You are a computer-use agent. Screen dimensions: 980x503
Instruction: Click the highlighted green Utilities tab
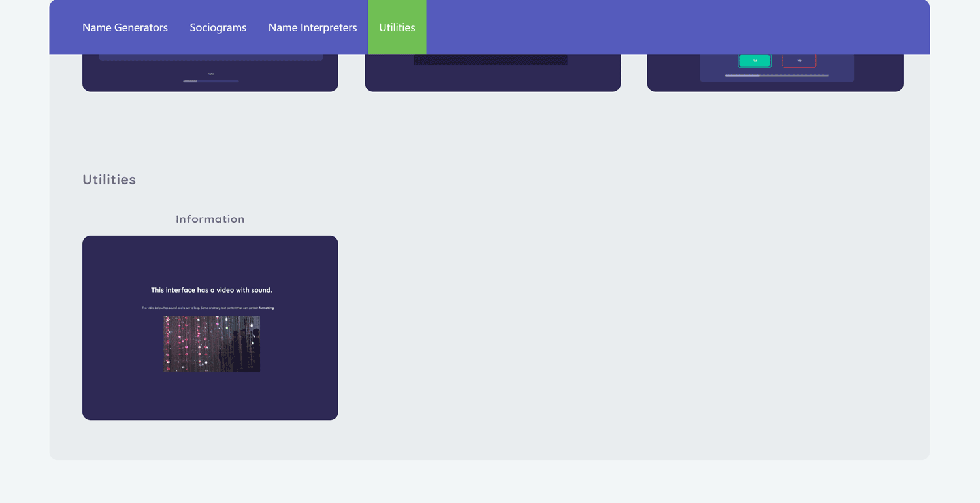[397, 27]
